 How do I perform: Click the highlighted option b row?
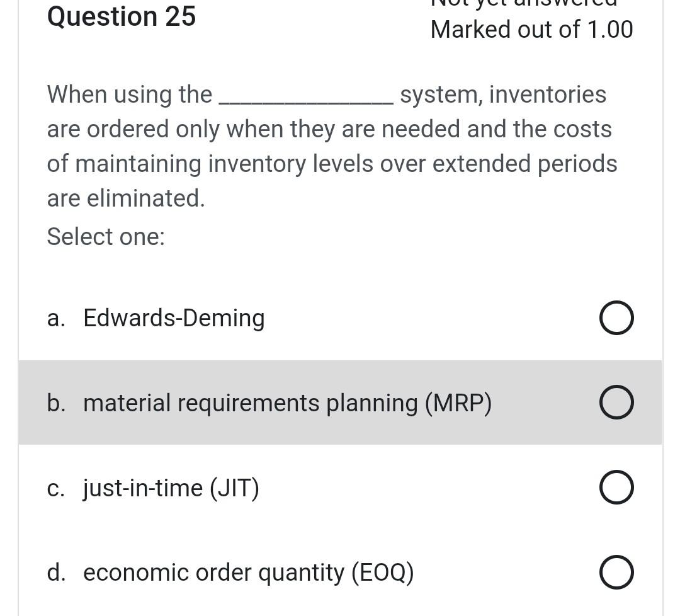click(x=340, y=402)
